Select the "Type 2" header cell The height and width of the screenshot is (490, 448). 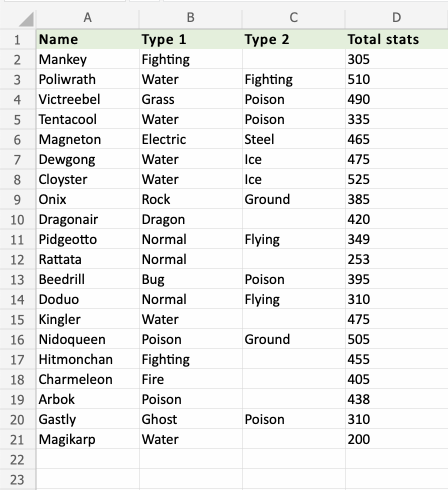coord(293,39)
